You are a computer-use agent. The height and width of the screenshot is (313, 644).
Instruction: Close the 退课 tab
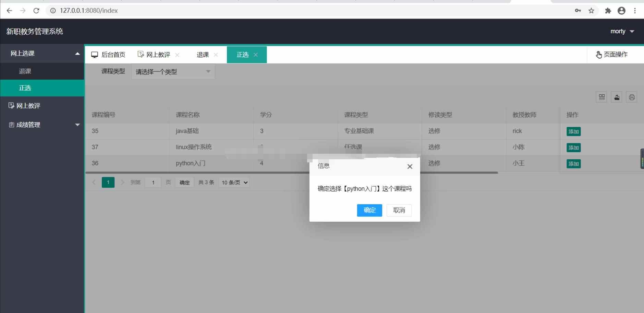[x=216, y=55]
